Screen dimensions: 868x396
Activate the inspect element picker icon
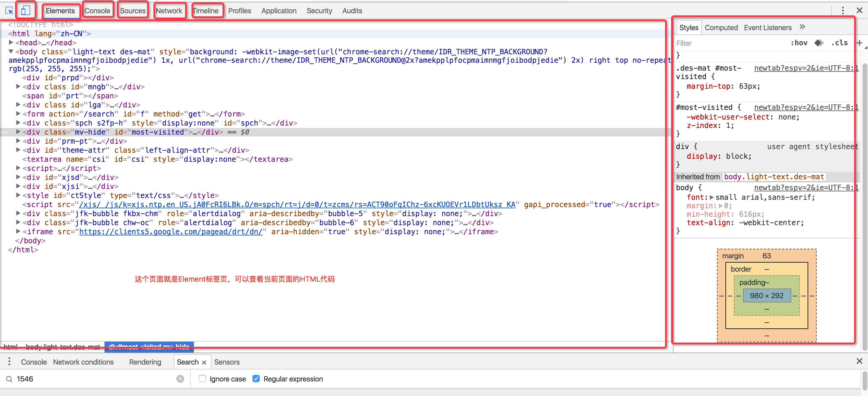coord(9,11)
